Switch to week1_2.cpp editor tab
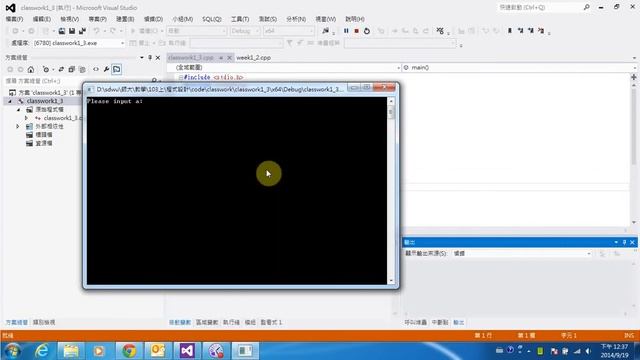This screenshot has width=640, height=360. [253, 58]
